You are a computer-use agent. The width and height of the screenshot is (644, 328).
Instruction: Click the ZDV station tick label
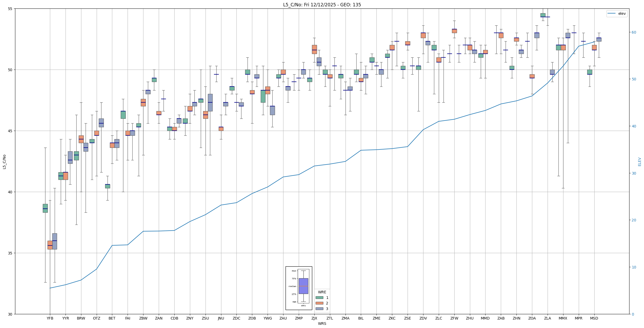423,318
